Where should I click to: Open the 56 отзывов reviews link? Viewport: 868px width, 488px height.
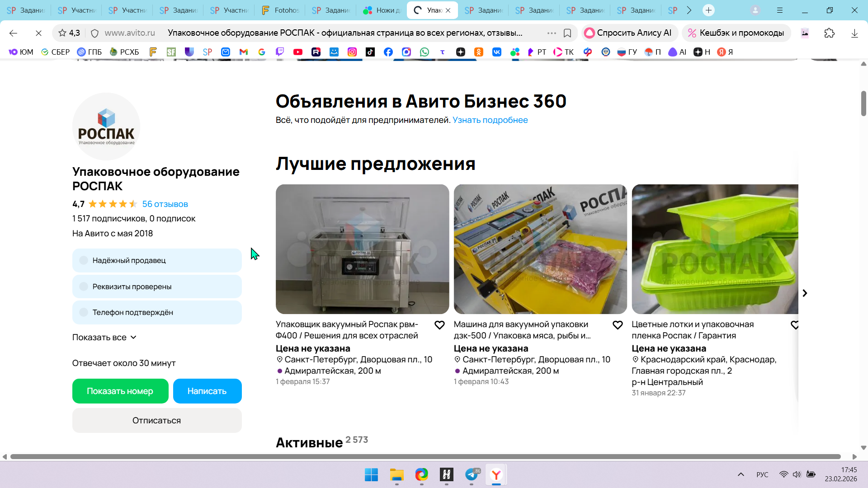pos(165,204)
